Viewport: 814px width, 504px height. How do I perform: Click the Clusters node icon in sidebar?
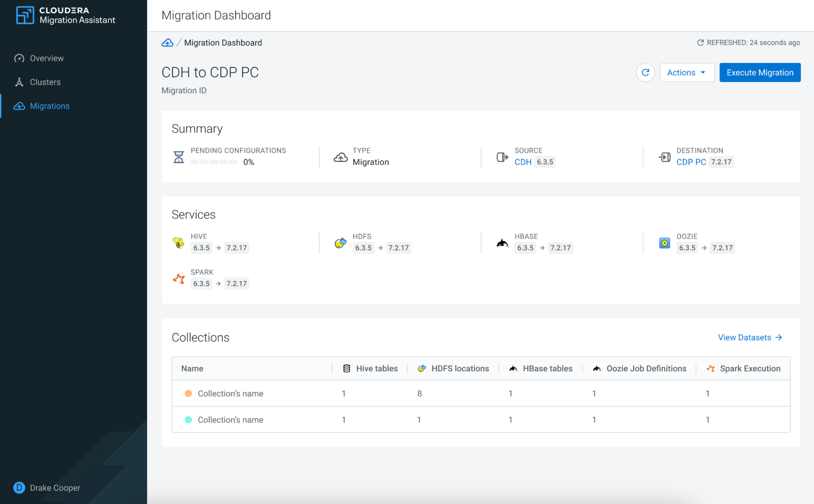pos(19,82)
